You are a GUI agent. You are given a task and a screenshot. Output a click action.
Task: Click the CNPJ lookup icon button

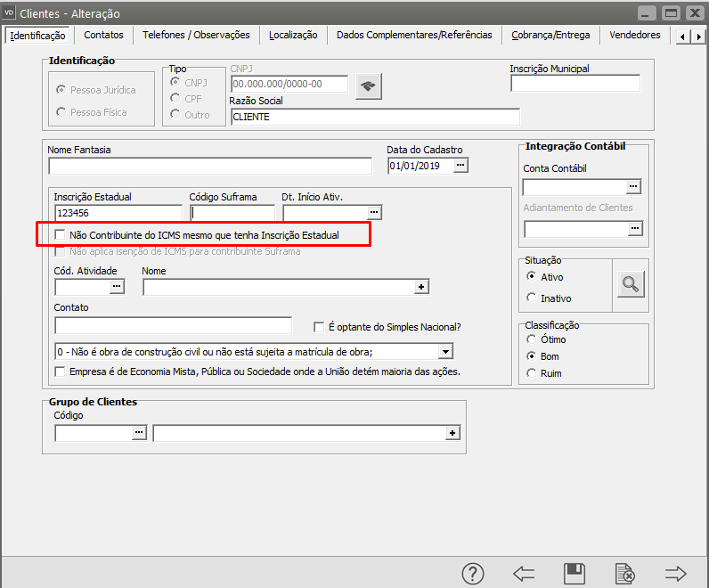click(x=368, y=86)
